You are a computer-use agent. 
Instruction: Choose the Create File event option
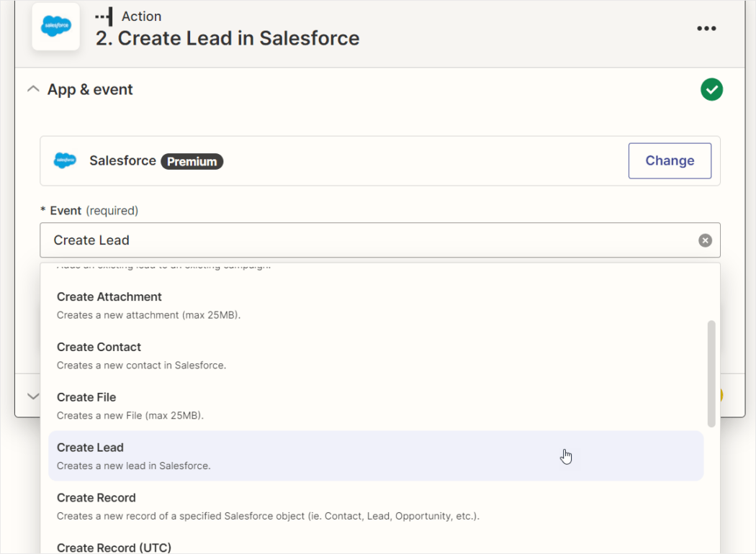pos(376,406)
